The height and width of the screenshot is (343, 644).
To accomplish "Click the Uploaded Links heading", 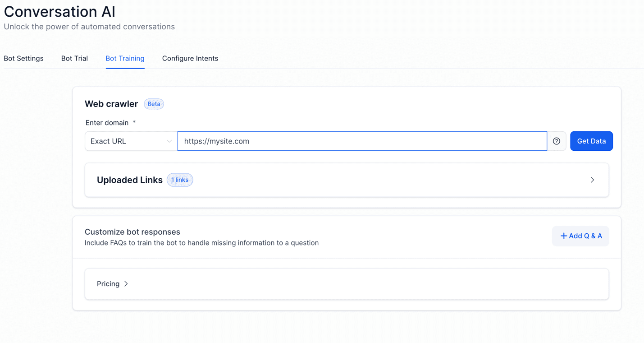I will [x=130, y=180].
